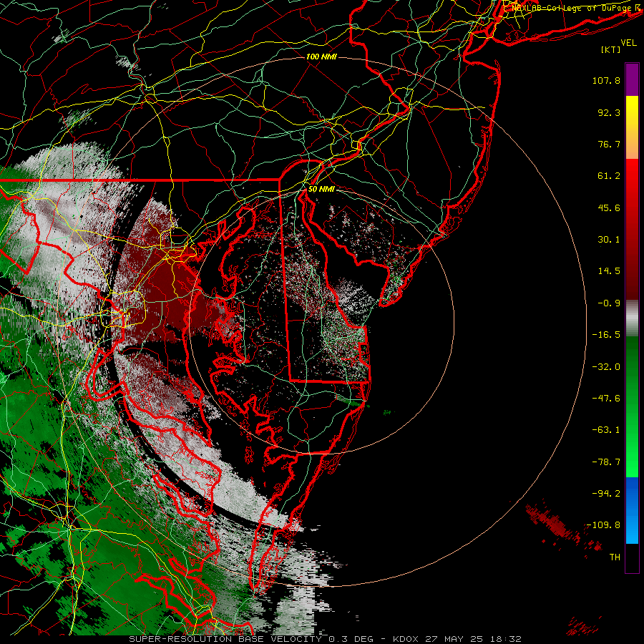Image resolution: width=644 pixels, height=644 pixels.
Task: Click the VEL legend title
Action: click(628, 43)
